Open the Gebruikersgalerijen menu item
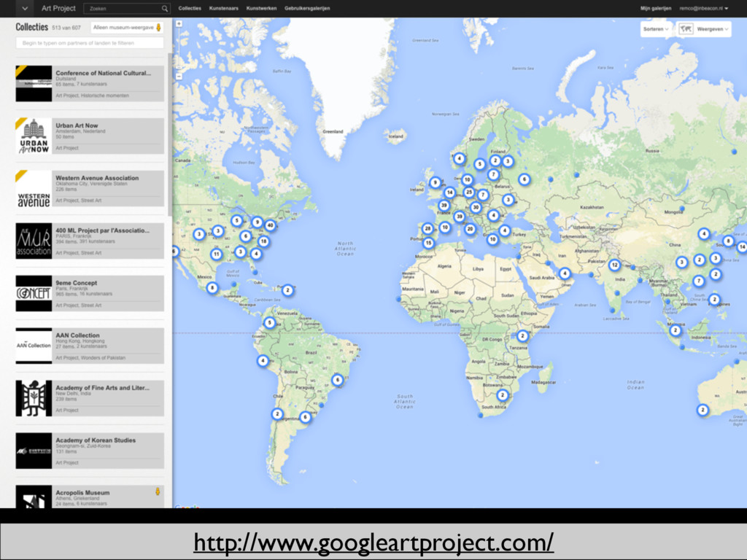 coord(307,9)
